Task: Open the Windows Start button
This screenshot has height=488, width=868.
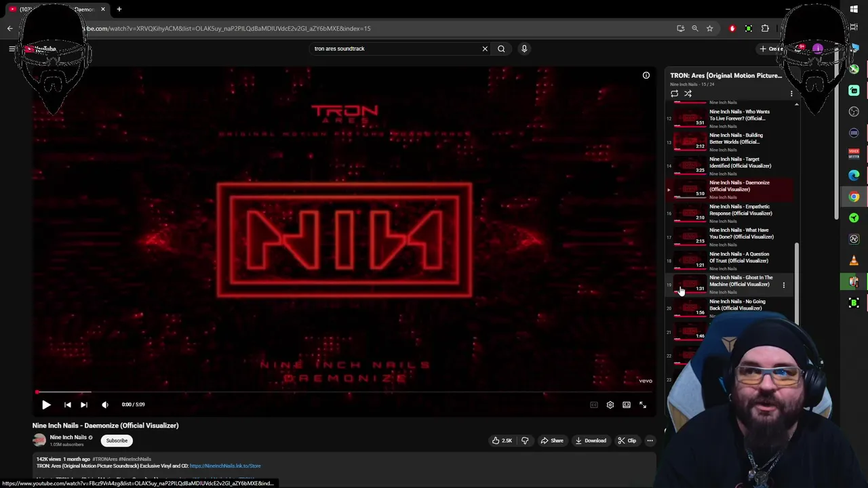Action: (854, 9)
